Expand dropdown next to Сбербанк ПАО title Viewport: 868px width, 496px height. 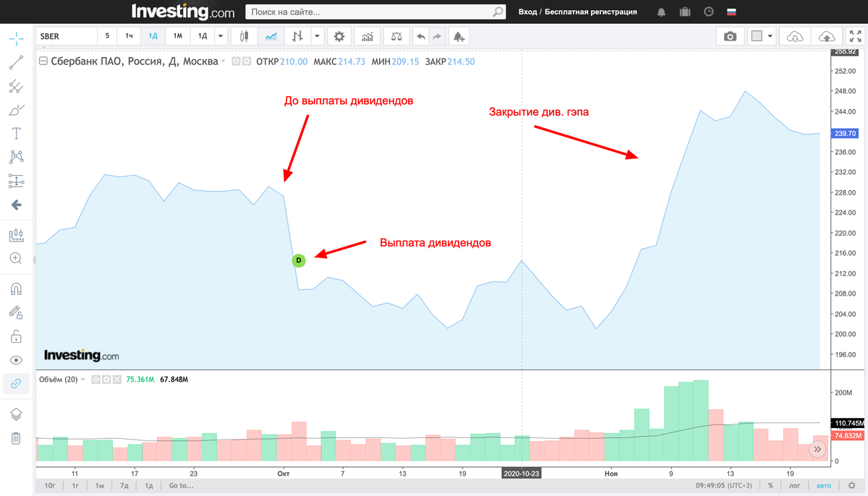[223, 61]
